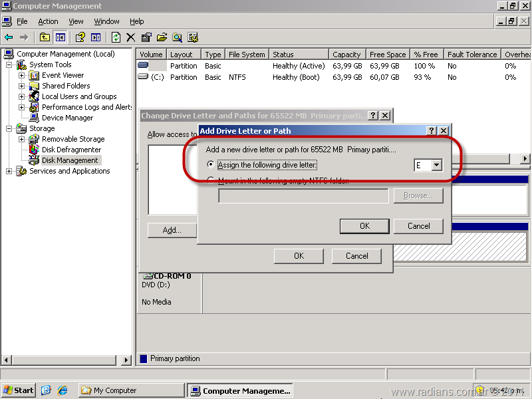532x399 pixels.
Task: Open the View menu
Action: click(76, 21)
